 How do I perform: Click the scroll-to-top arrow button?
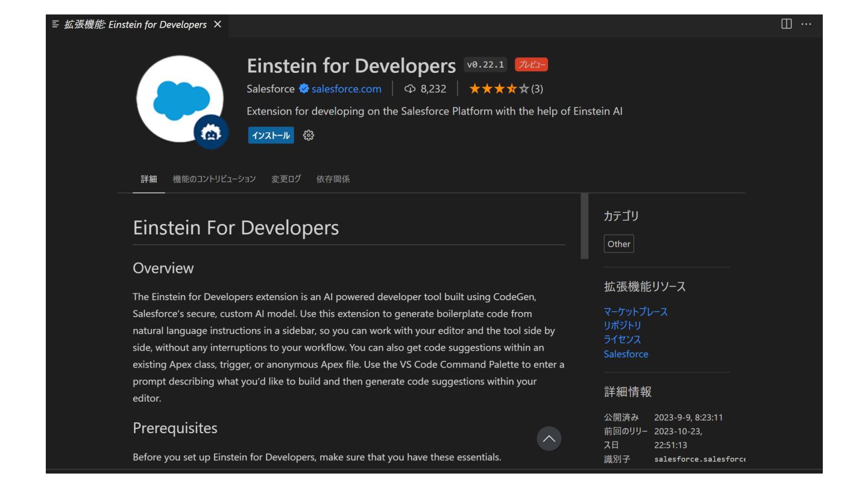coord(549,439)
